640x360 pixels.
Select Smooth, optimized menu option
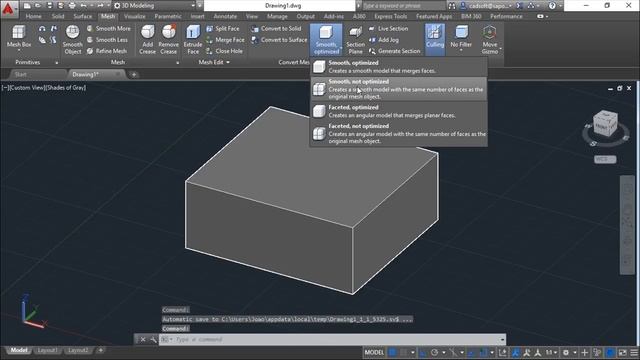[x=399, y=67]
